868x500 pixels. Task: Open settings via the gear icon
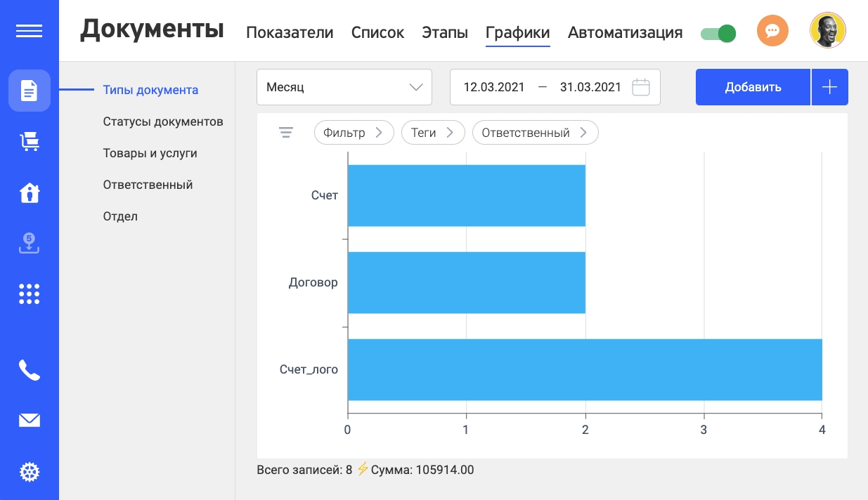tap(29, 473)
